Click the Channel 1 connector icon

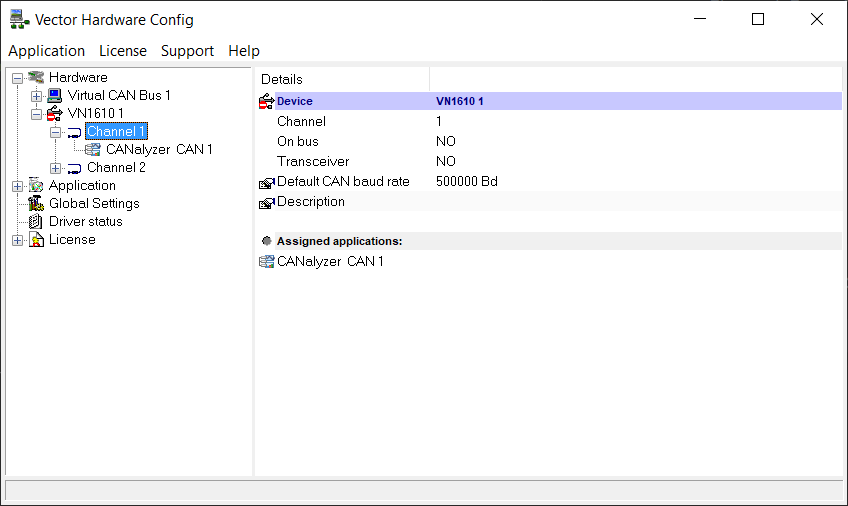(74, 132)
